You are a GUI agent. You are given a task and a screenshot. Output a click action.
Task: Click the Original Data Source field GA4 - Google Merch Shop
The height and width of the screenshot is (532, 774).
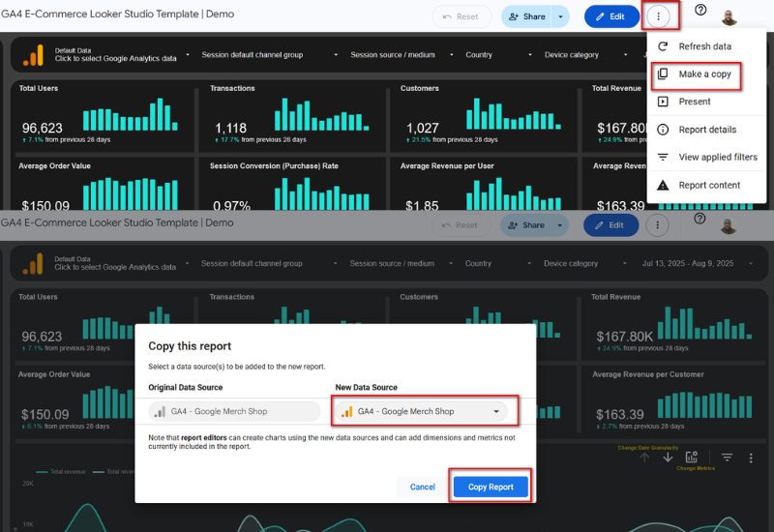click(x=234, y=412)
